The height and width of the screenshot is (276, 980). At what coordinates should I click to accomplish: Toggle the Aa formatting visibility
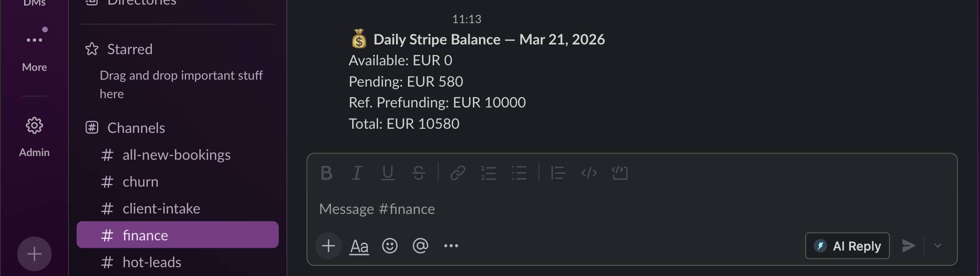pos(359,245)
